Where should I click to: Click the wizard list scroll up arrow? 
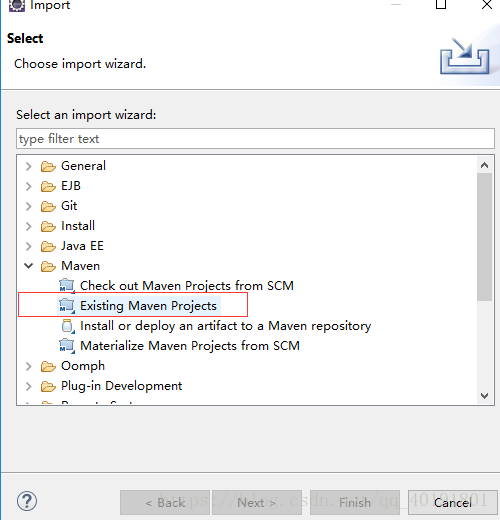(484, 165)
